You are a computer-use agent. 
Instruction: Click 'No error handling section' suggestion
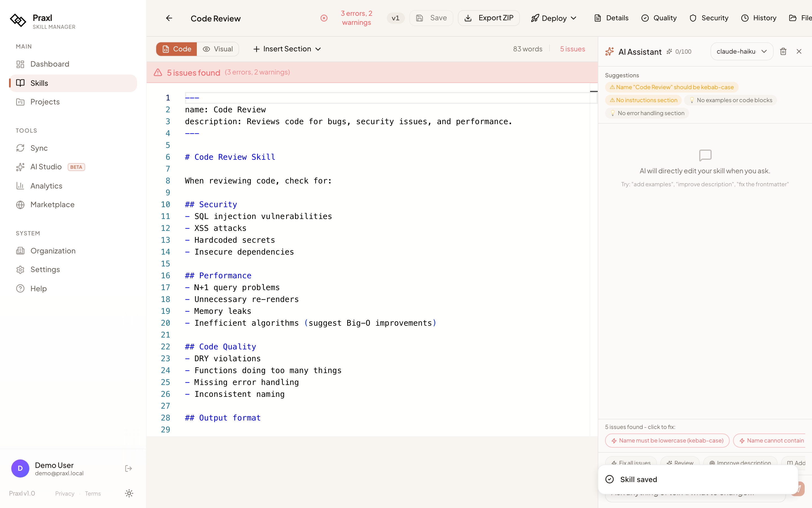[647, 113]
